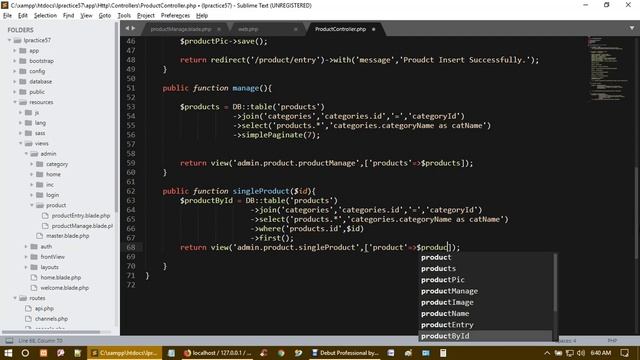Select the js folder

[36, 112]
